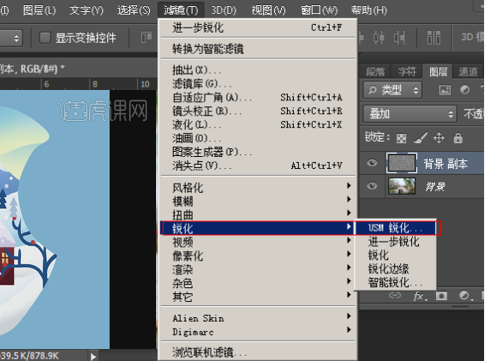485x361 pixels.
Task: Expand the 渲染 submenu
Action: (257, 269)
